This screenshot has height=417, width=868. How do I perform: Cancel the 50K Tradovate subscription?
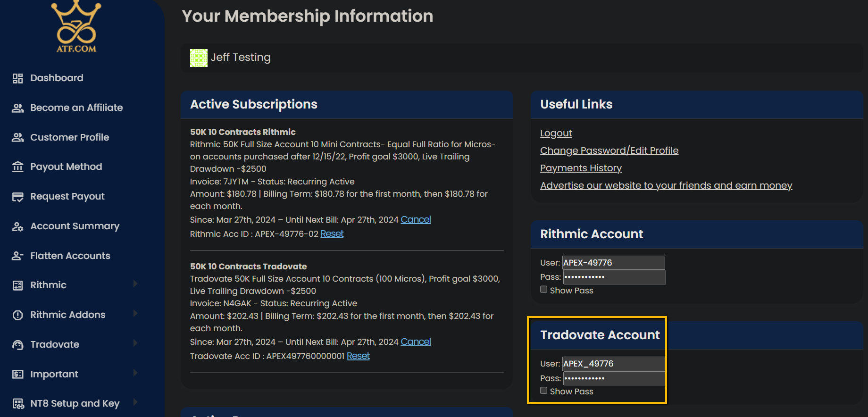(x=416, y=342)
